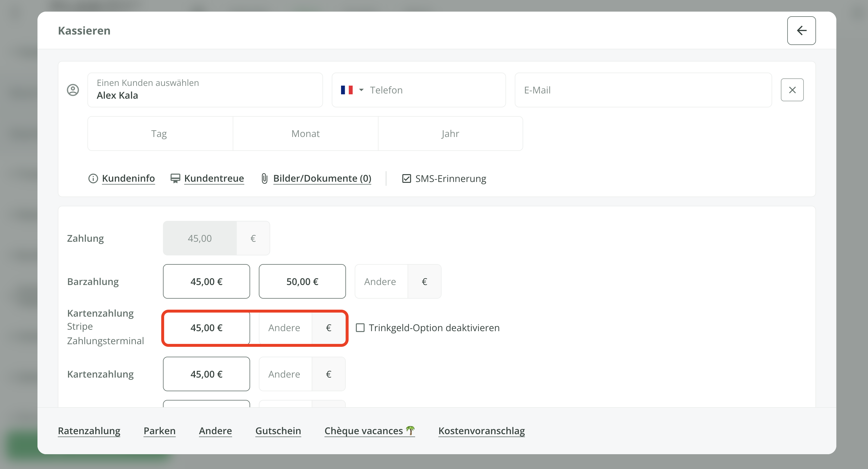Toggle the SMS-Erinnerung checkbox
The image size is (868, 469).
click(x=406, y=178)
